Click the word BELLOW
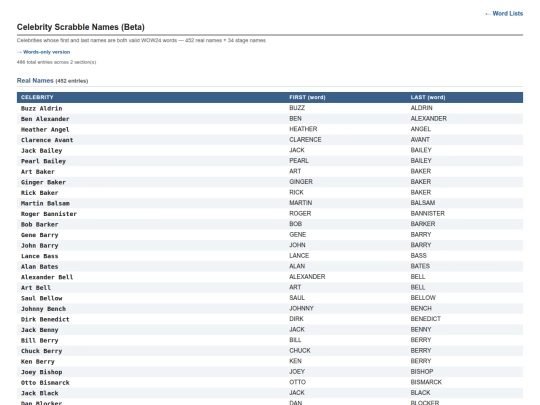The image size is (540, 405). [x=423, y=298]
